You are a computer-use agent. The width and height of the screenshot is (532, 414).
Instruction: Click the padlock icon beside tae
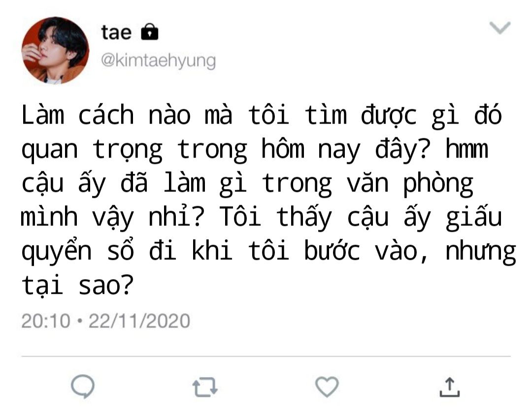click(150, 32)
